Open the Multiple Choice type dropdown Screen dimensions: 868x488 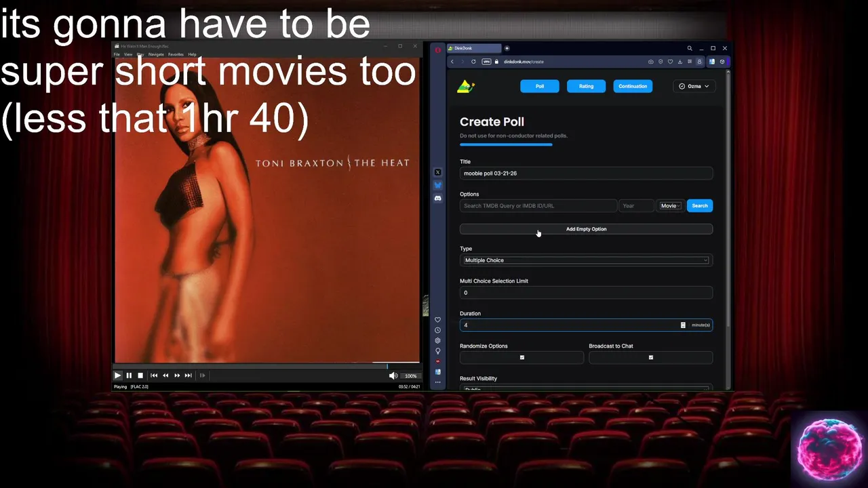pyautogui.click(x=586, y=260)
